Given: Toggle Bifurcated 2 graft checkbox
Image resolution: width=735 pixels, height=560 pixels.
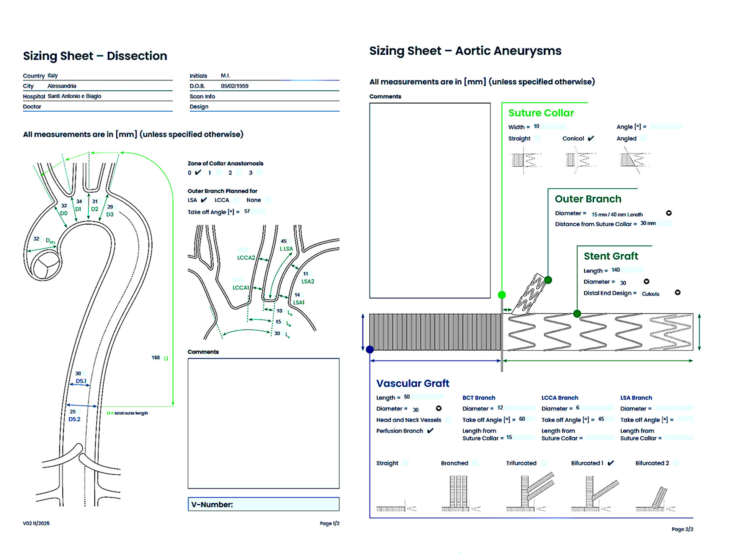Looking at the screenshot, I should (x=676, y=463).
